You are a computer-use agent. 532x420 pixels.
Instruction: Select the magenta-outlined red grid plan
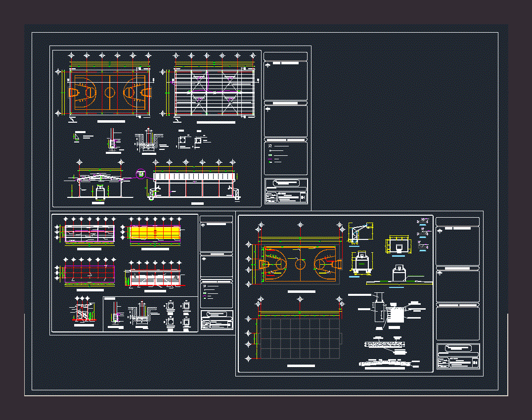click(89, 273)
